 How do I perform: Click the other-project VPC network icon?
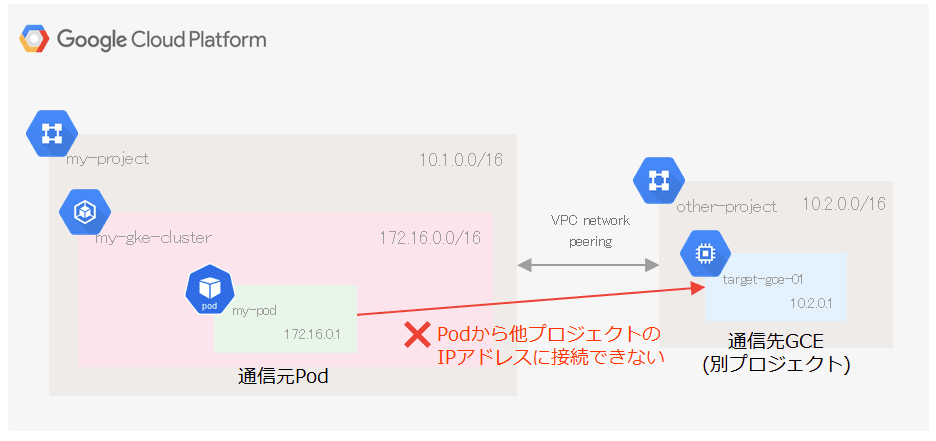[658, 180]
